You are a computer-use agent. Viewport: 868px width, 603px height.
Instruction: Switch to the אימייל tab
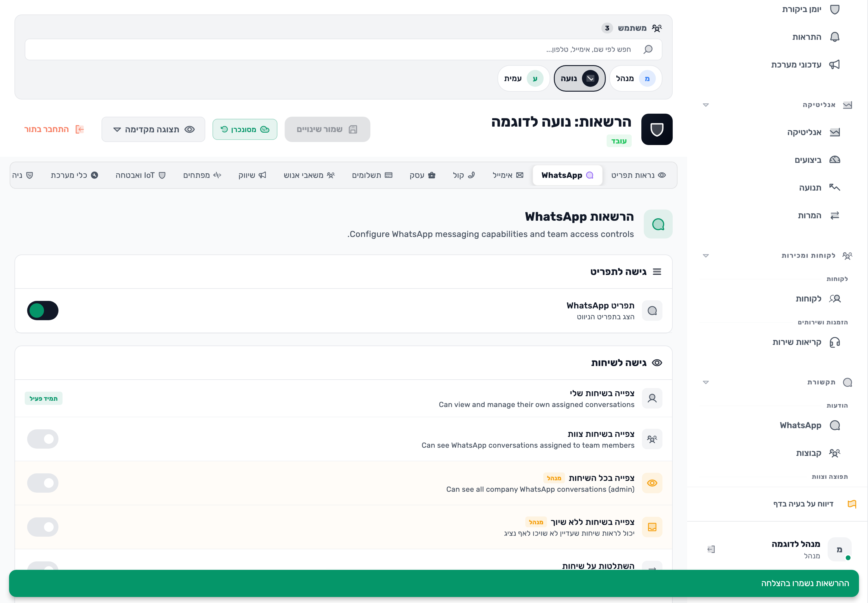(508, 175)
